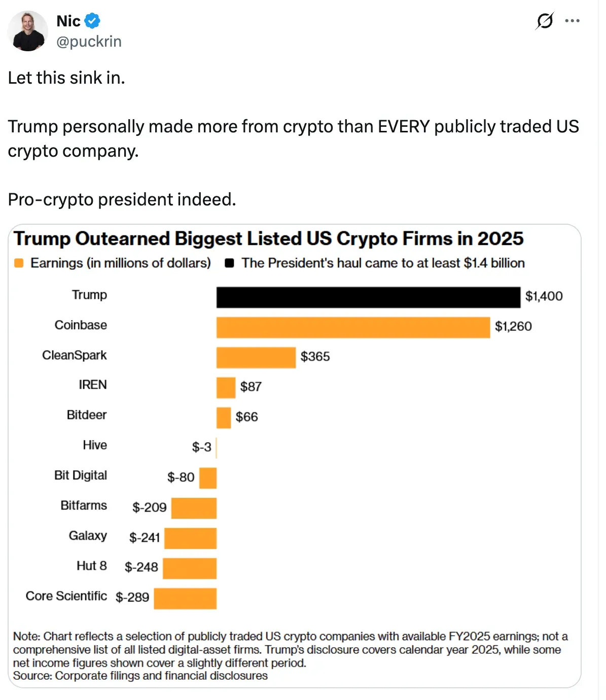
Task: Click the Hut 8 bar labeled $-248
Action: [x=190, y=568]
